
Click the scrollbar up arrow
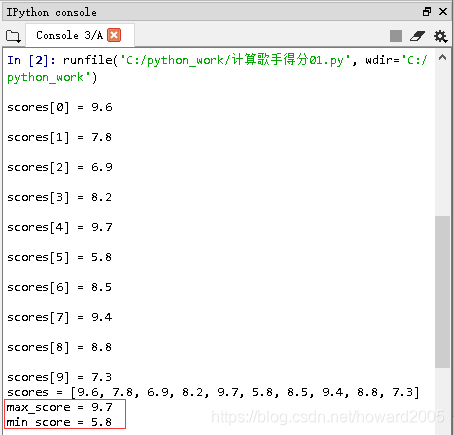tap(442, 58)
